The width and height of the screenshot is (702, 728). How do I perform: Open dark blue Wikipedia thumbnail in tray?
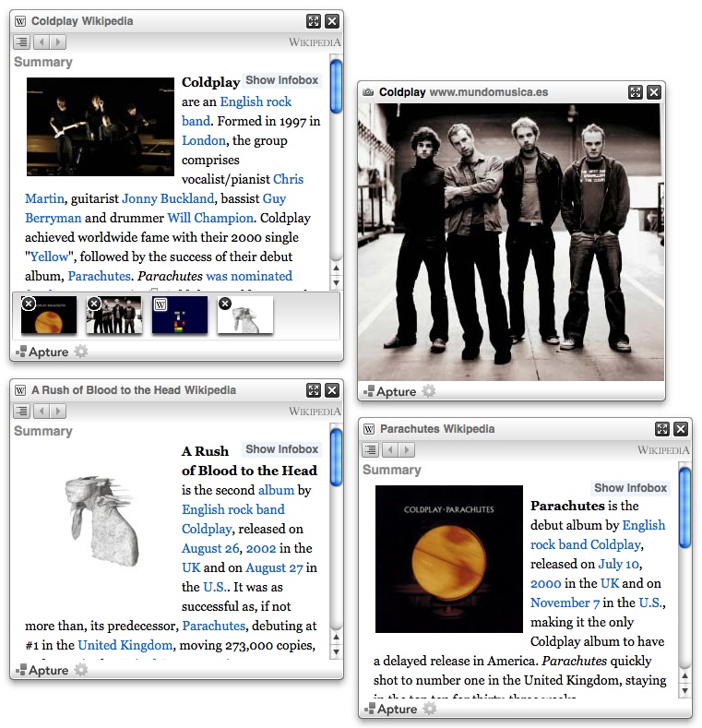tap(180, 316)
